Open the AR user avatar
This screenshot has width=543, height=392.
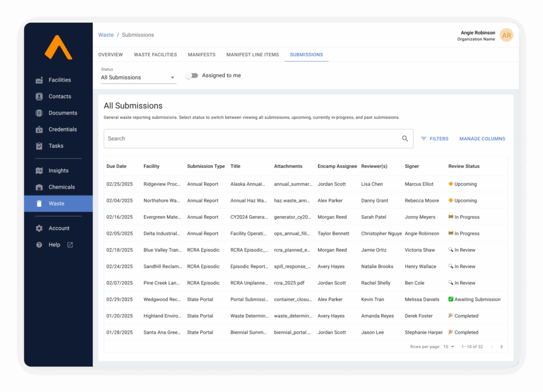(506, 35)
